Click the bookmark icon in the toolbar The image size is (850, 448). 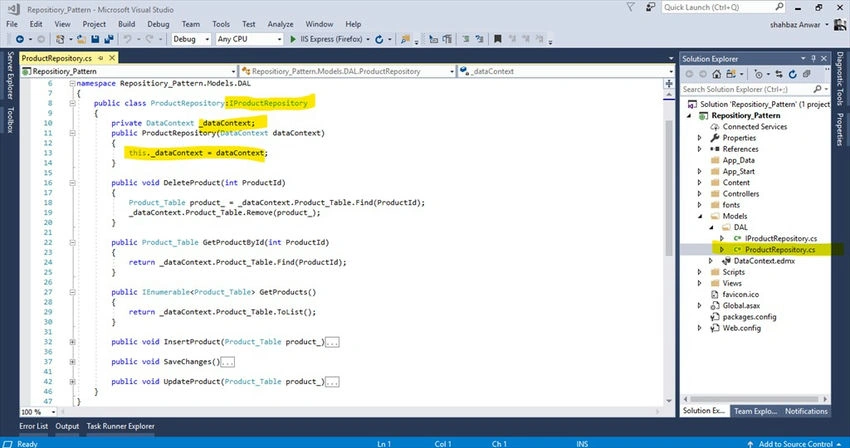pyautogui.click(x=497, y=39)
